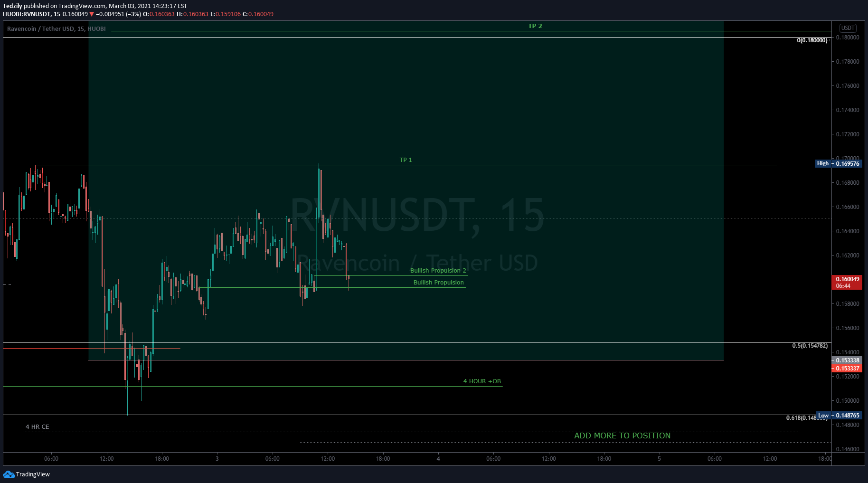Click the 'Ravencoin / Tether USD, 15, HUOBI' legend

57,29
